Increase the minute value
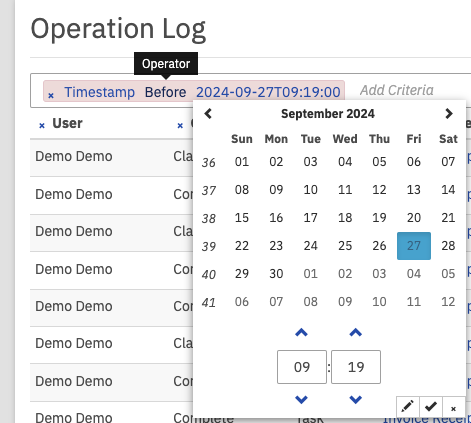Viewport: 471px width, 423px height. coord(356,332)
